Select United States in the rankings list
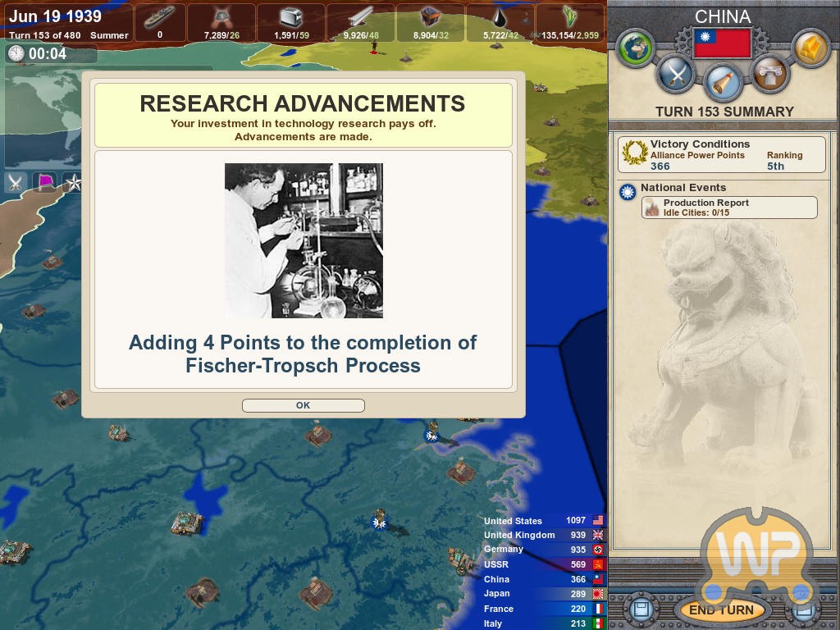The image size is (840, 630). click(x=513, y=521)
